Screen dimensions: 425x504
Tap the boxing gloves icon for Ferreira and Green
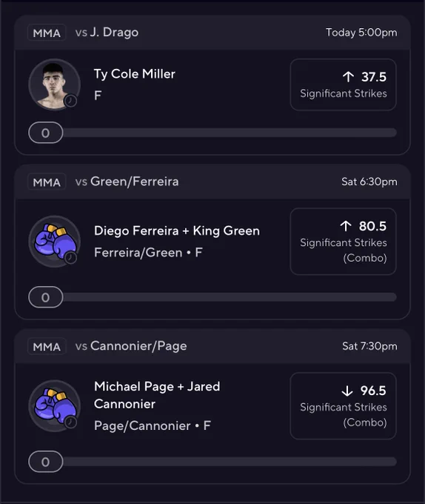coord(54,242)
